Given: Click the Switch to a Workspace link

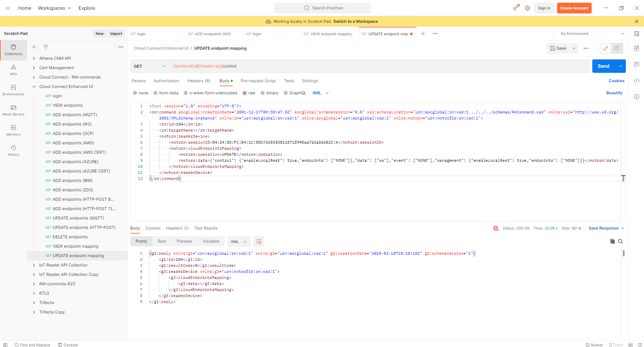Looking at the screenshot, I should coord(356,21).
